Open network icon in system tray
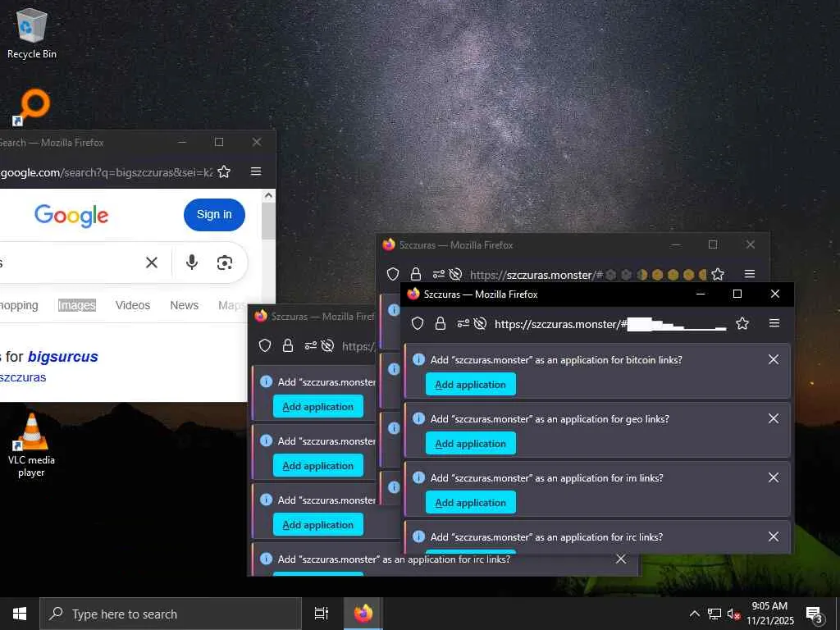Viewport: 840px width, 630px height. pos(714,614)
